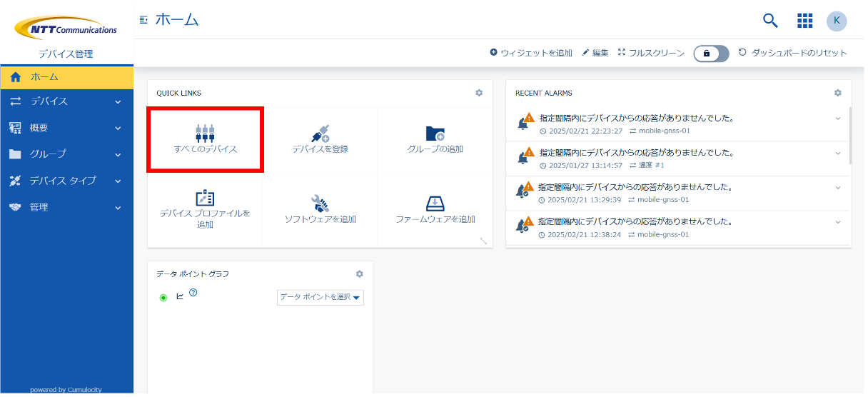Screen dimensions: 868x397
Task: Open the user menu avatar K
Action: coord(837,21)
